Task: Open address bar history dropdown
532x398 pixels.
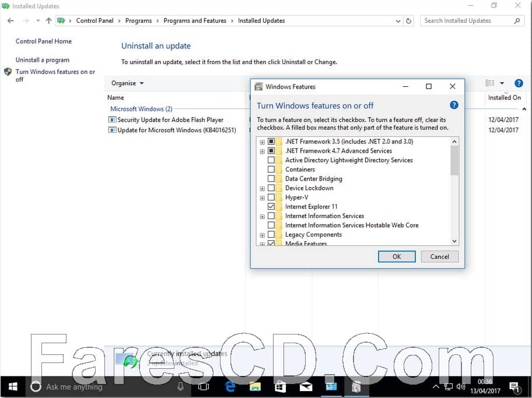Action: pos(398,21)
